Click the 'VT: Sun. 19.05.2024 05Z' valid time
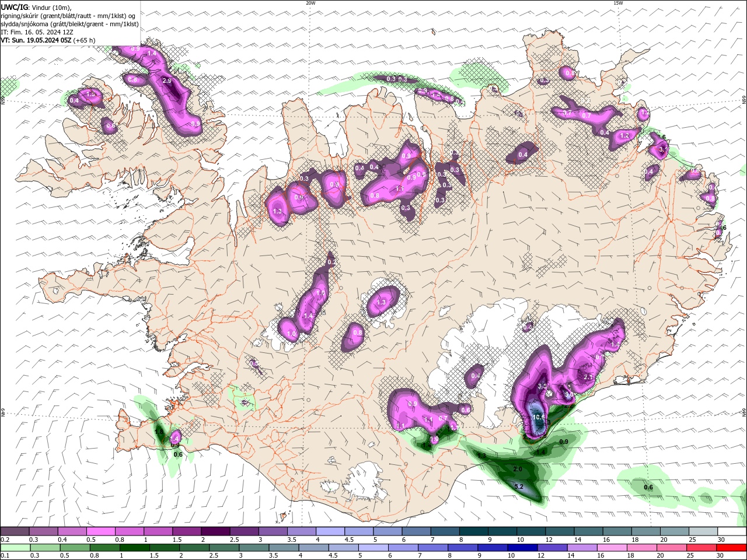Screen dimensions: 747x560 point(36,40)
